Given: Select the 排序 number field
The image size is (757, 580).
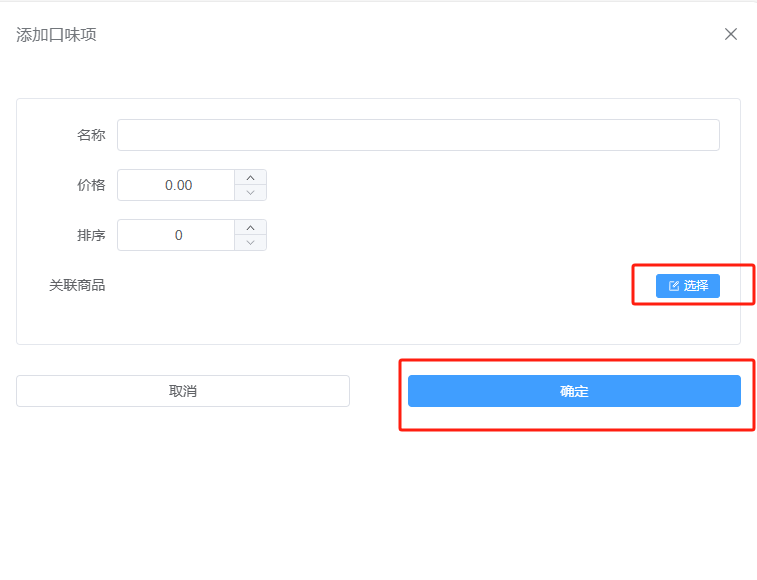Looking at the screenshot, I should pyautogui.click(x=178, y=235).
